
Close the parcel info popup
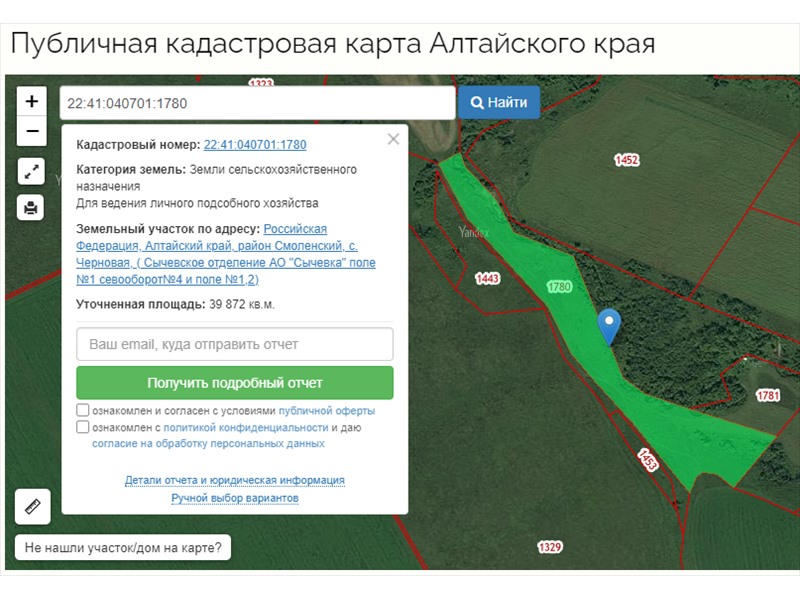[x=393, y=139]
